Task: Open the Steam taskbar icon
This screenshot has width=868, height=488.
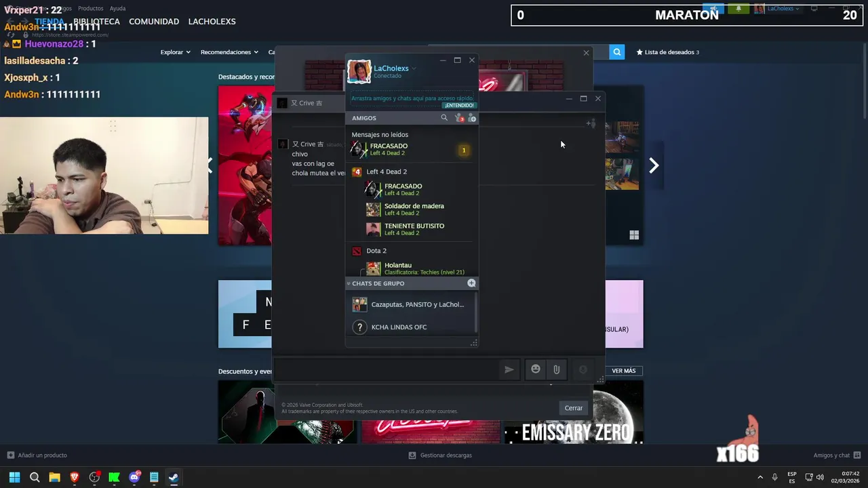Action: pyautogui.click(x=174, y=477)
